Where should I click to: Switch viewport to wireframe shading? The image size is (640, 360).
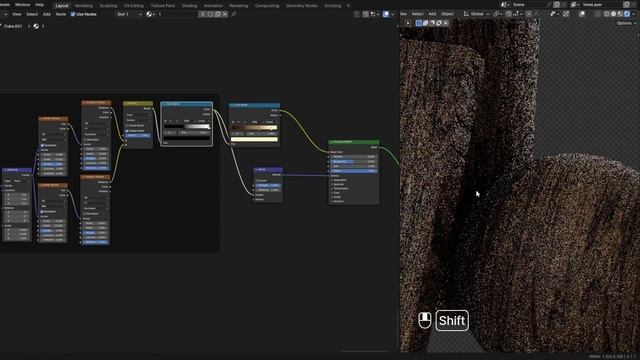607,14
